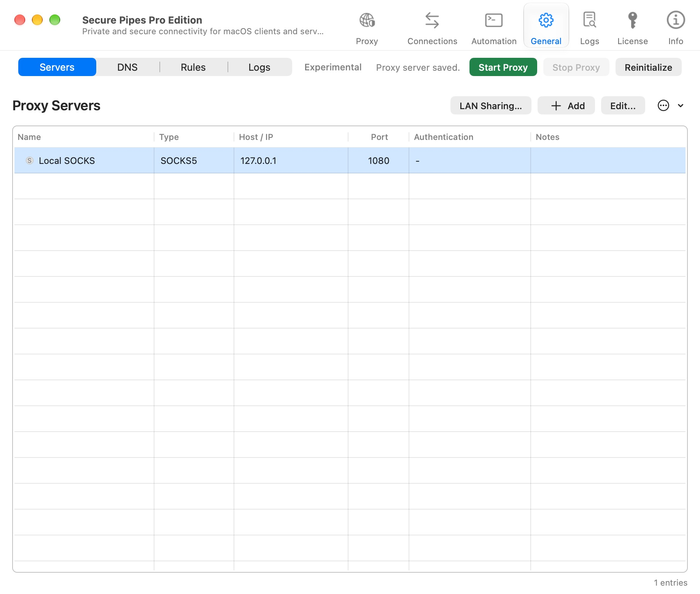Click the Edit... button
This screenshot has width=700, height=594.
tap(623, 105)
